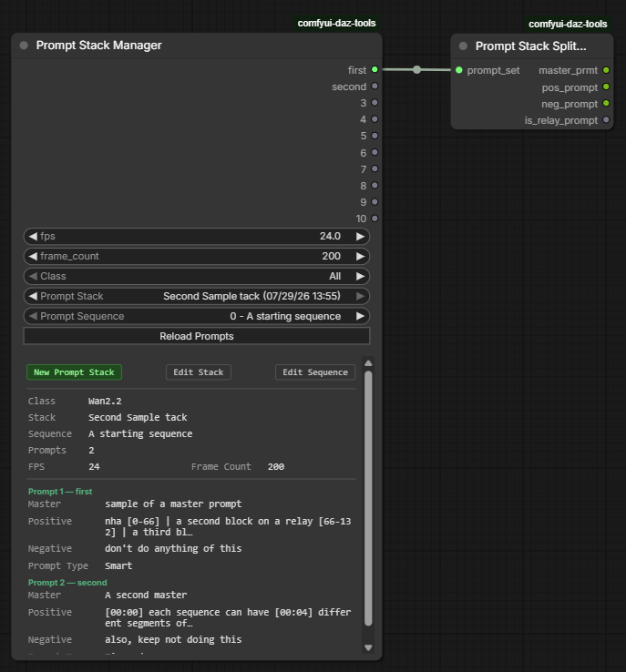
Task: Click the 'Smart' prompt type value
Action: (118, 565)
